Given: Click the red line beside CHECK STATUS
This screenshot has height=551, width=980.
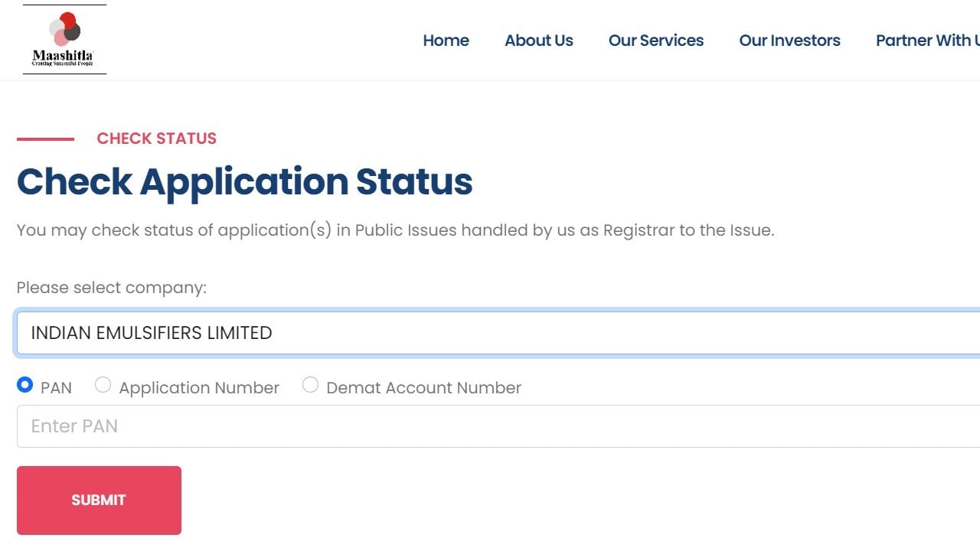Looking at the screenshot, I should (45, 139).
